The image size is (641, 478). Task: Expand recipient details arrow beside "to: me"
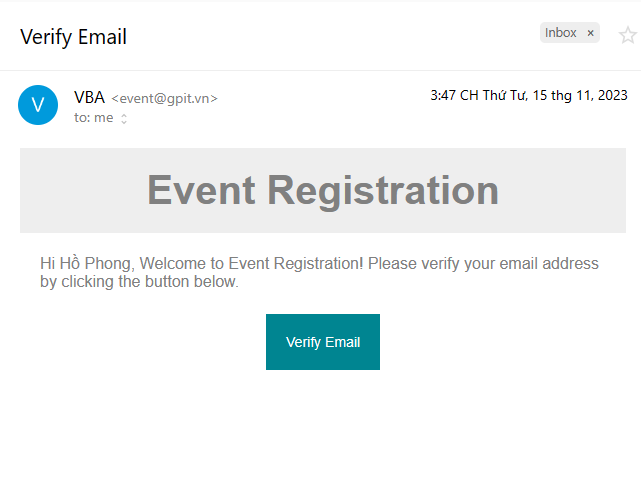pos(124,119)
